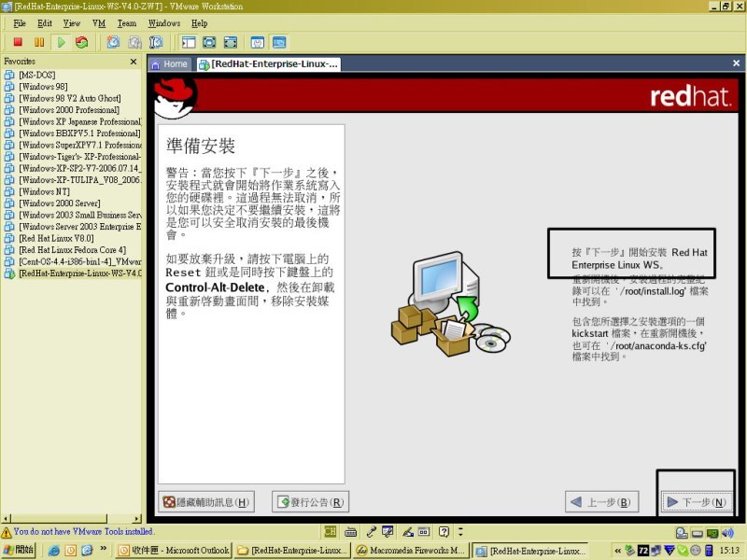747x560 pixels.
Task: Select [Cent-OS-4.4-i386-bin1-4] favorite
Action: coord(80,261)
